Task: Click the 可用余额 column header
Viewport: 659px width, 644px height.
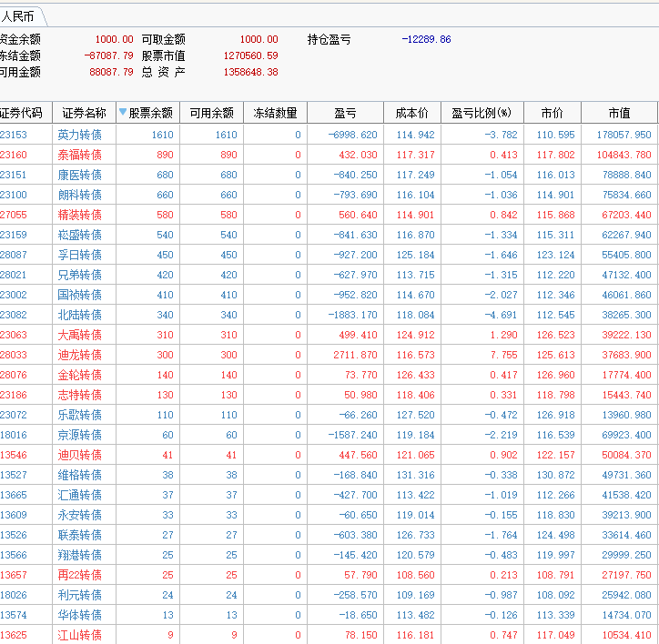Action: pos(211,113)
